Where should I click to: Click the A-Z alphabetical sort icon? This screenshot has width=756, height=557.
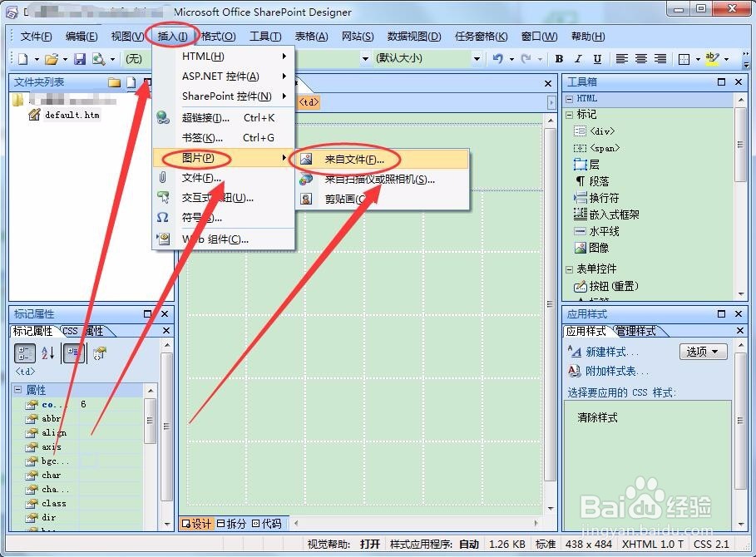(47, 353)
